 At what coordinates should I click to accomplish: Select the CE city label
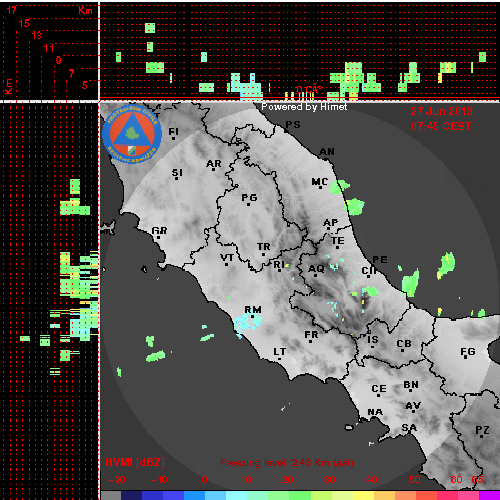(379, 389)
